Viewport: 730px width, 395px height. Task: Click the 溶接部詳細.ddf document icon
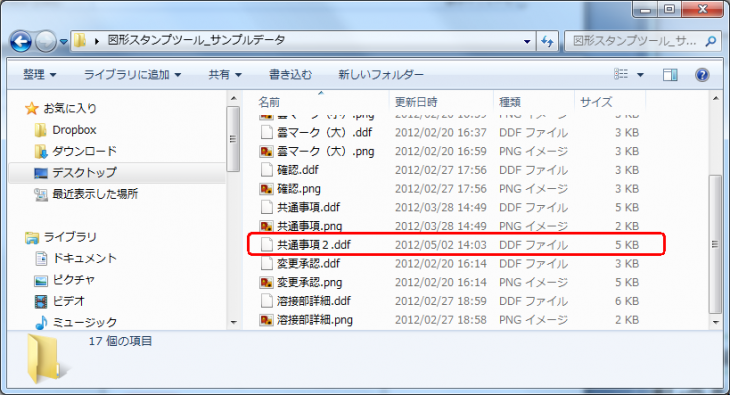(266, 301)
